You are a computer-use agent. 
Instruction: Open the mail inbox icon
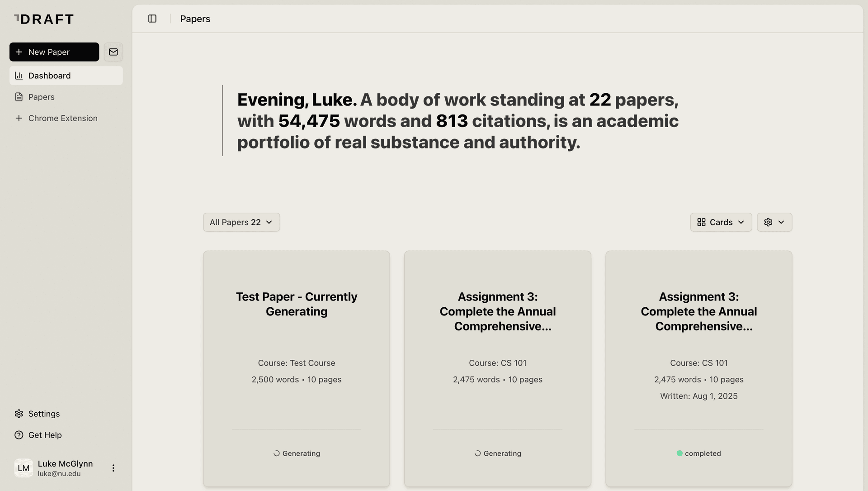[x=113, y=52]
